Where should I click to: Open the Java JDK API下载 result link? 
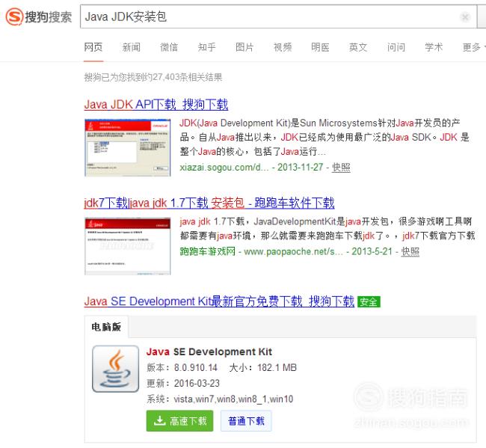[x=156, y=105]
